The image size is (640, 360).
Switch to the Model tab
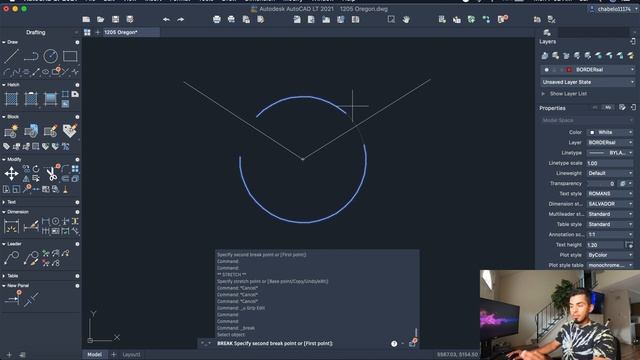[95, 355]
